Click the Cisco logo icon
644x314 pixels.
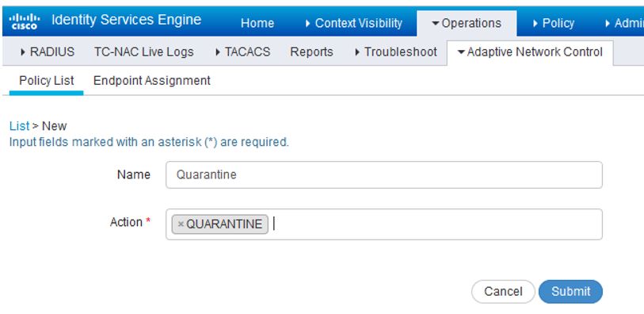25,21
